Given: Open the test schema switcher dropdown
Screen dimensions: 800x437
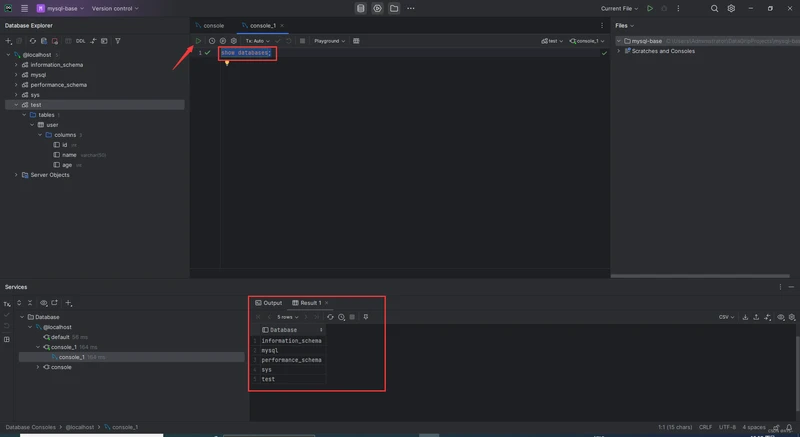Looking at the screenshot, I should click(x=552, y=41).
